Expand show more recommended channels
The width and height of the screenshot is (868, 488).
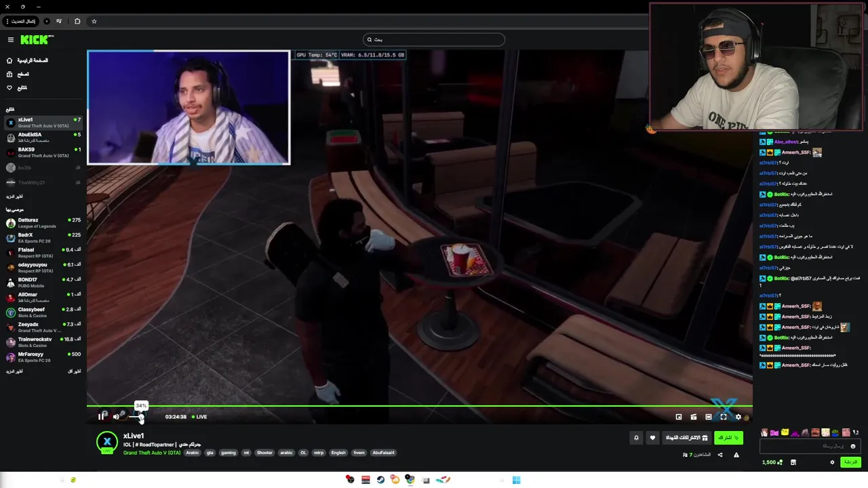pos(14,371)
